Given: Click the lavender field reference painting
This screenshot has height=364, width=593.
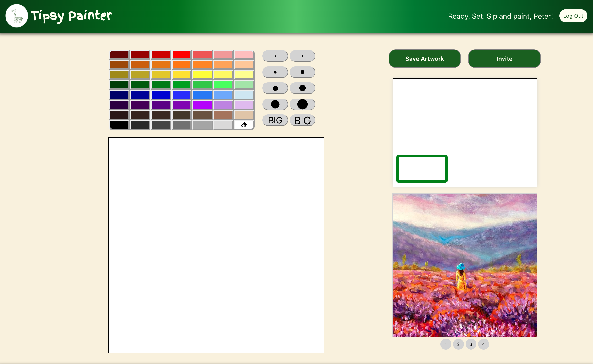Looking at the screenshot, I should coord(464,265).
